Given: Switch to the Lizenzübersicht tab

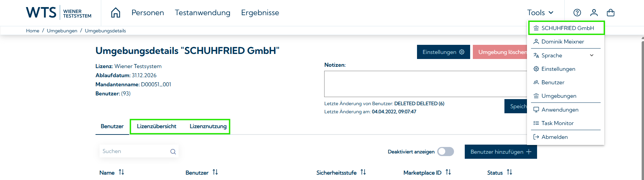Looking at the screenshot, I should [156, 126].
